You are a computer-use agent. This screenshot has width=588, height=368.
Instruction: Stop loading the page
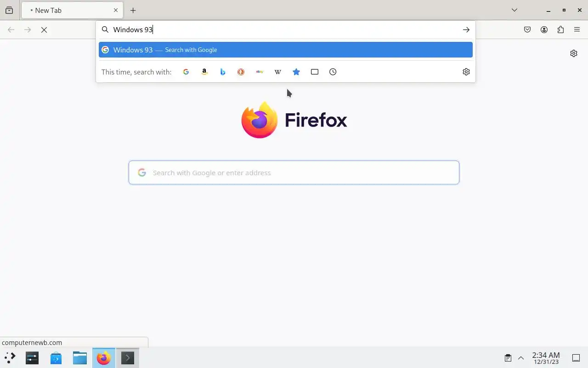pyautogui.click(x=44, y=30)
